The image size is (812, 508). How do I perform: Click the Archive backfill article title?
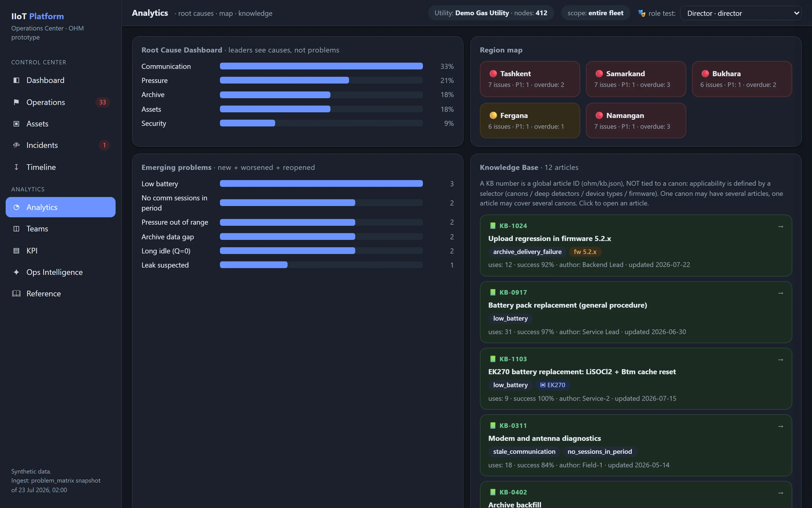click(x=514, y=504)
